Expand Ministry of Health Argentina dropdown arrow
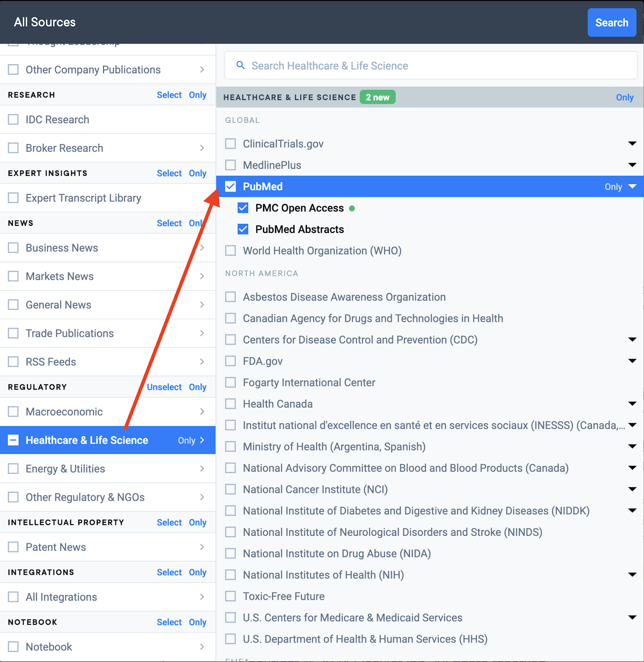The height and width of the screenshot is (662, 644). [632, 446]
